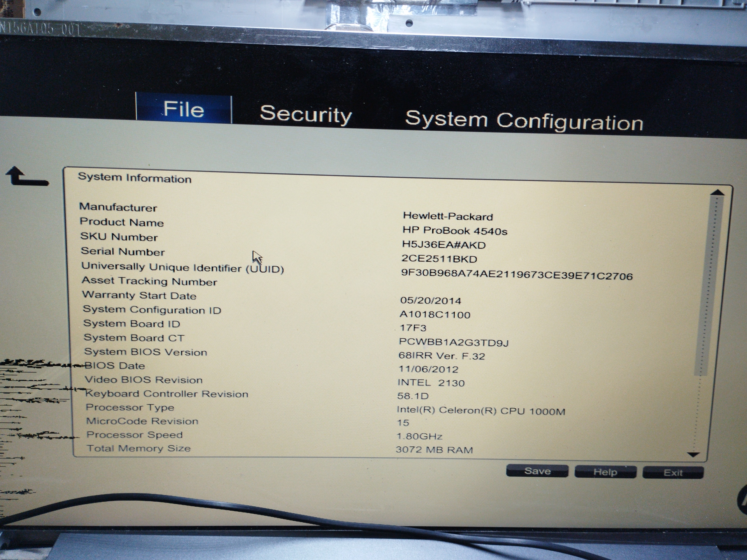Viewport: 747px width, 560px height.
Task: Click the SKU value H5J36EA#AKD
Action: [444, 245]
